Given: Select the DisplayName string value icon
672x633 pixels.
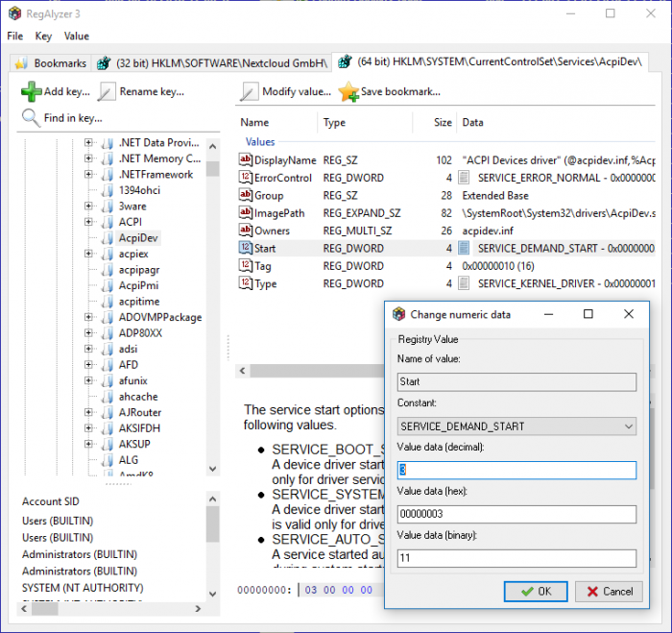Looking at the screenshot, I should tap(245, 160).
